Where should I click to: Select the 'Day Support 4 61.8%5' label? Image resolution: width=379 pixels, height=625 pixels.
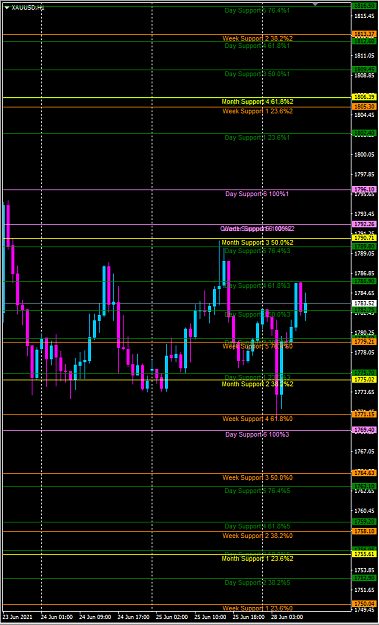[x=257, y=527]
